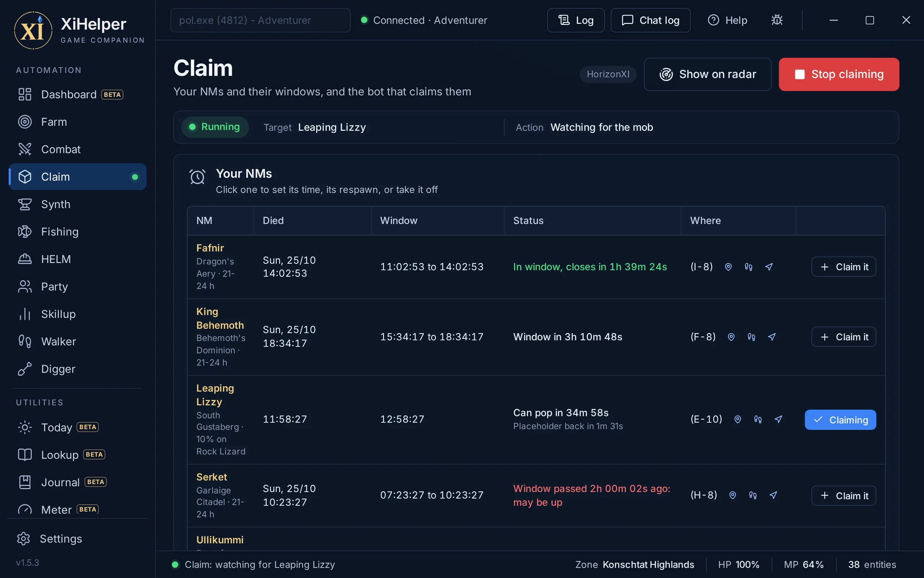This screenshot has width=924, height=578.
Task: Open Help
Action: (x=727, y=20)
